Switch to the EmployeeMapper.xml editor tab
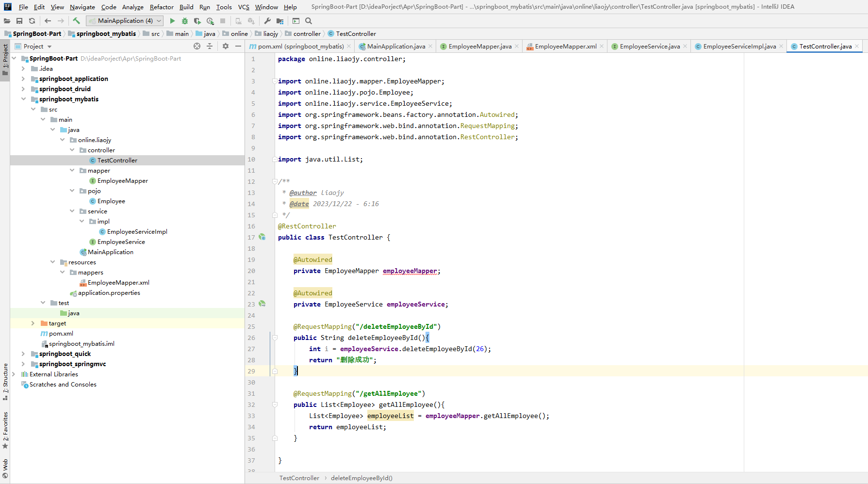Screen dimensions: 868x484 click(x=565, y=47)
